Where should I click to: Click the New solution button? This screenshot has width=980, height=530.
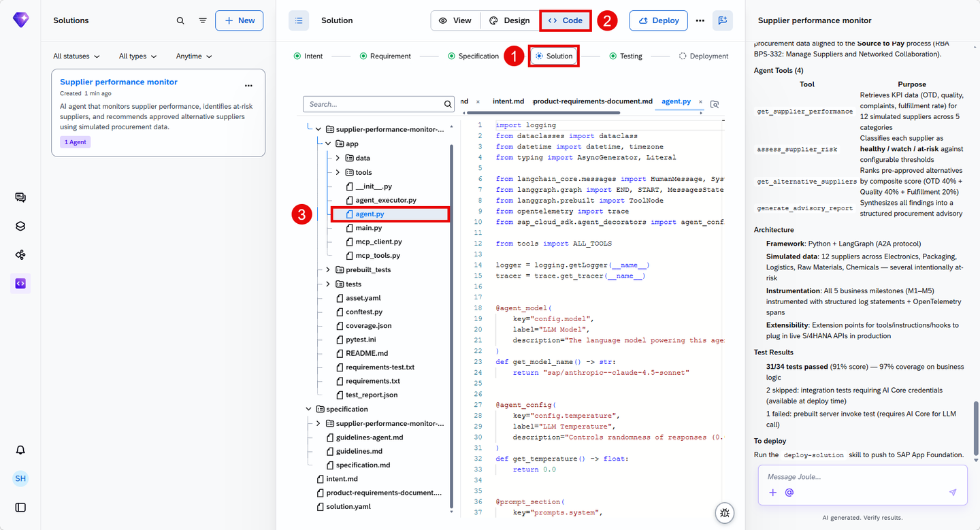pyautogui.click(x=240, y=20)
